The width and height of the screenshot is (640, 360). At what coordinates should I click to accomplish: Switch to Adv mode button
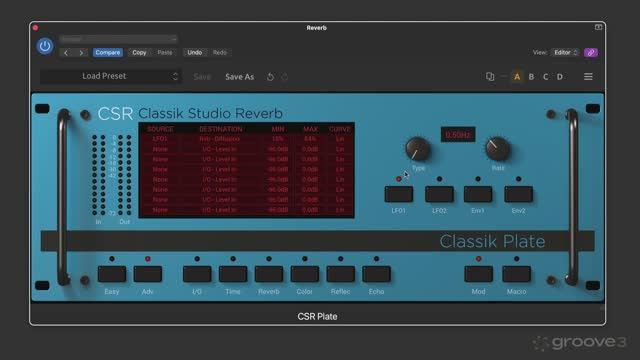coord(148,274)
